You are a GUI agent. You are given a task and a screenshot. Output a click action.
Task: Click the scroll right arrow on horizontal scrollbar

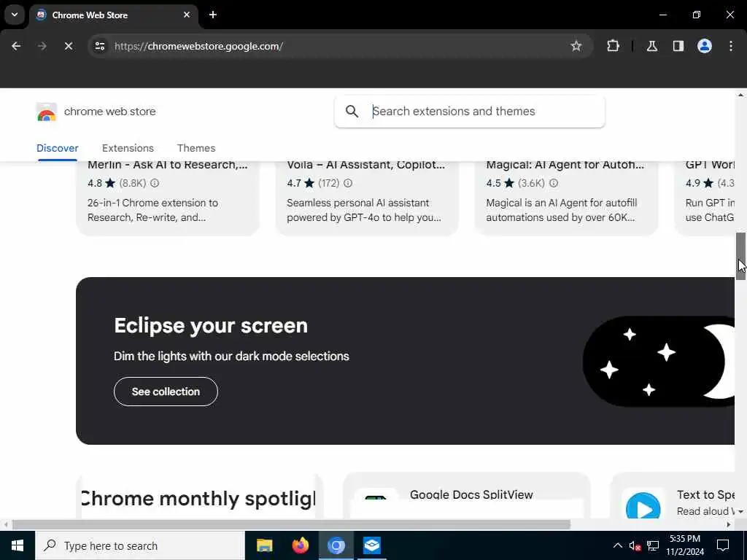tap(729, 525)
